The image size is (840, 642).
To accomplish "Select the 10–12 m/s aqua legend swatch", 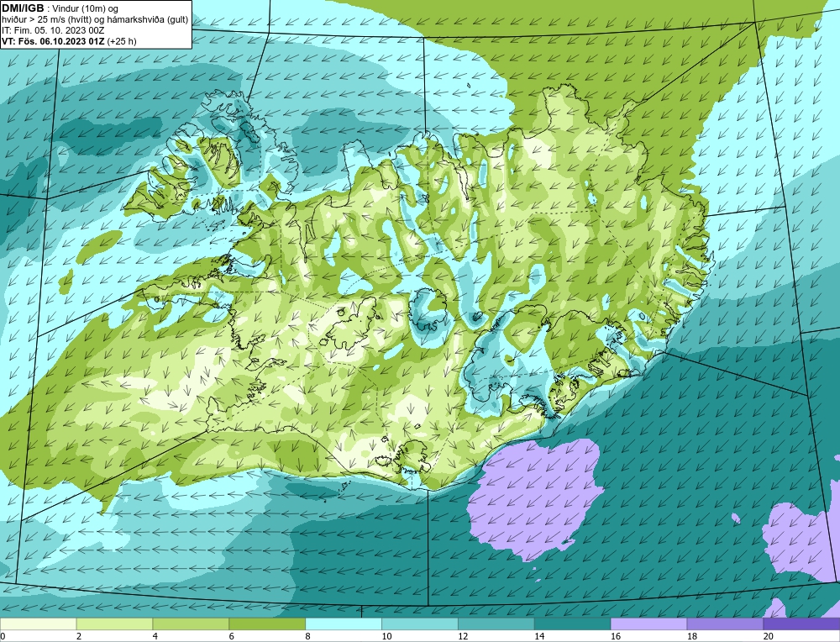I will click(420, 624).
